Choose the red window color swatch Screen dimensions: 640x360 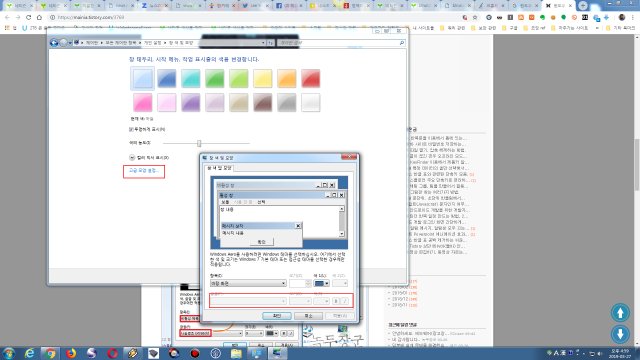click(311, 78)
